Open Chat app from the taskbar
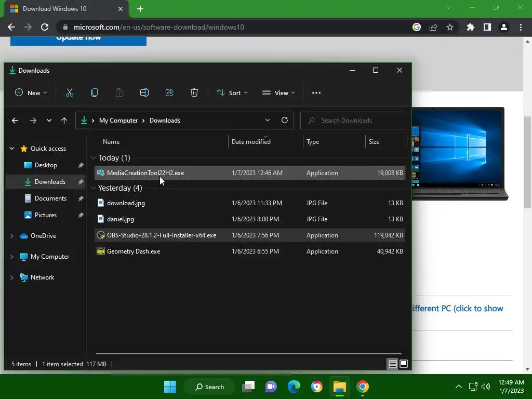 (271, 387)
